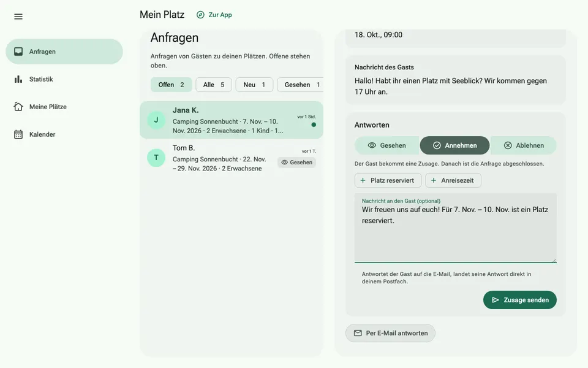588x368 pixels.
Task: Click into the Nachricht an den Gast field
Action: tap(456, 228)
